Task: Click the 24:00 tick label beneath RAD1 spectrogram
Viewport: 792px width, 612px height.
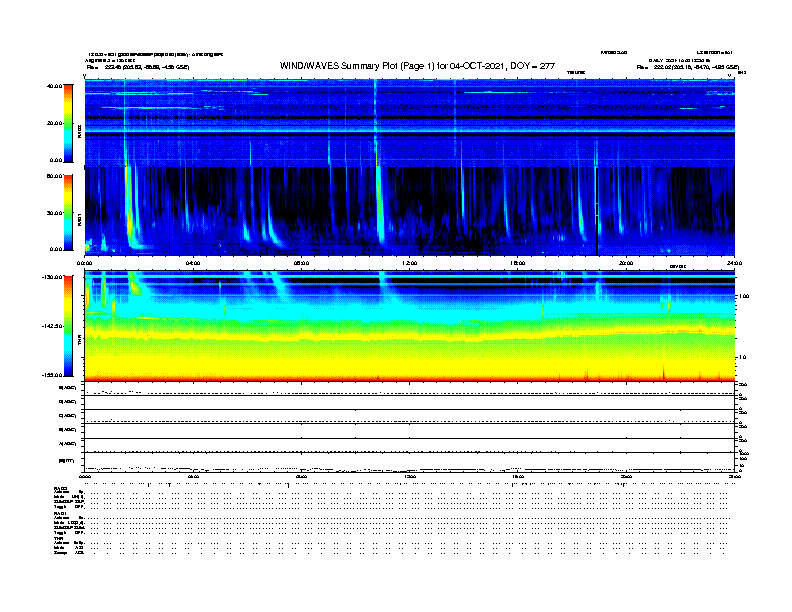Action: 734,263
